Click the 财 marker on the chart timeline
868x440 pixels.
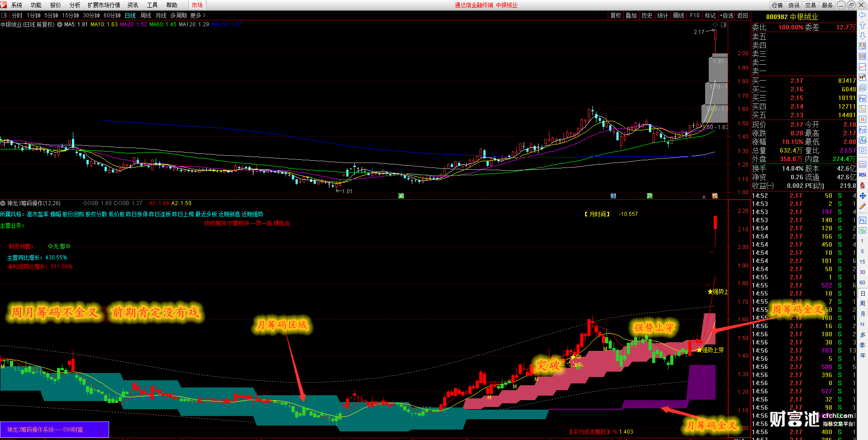(613, 196)
